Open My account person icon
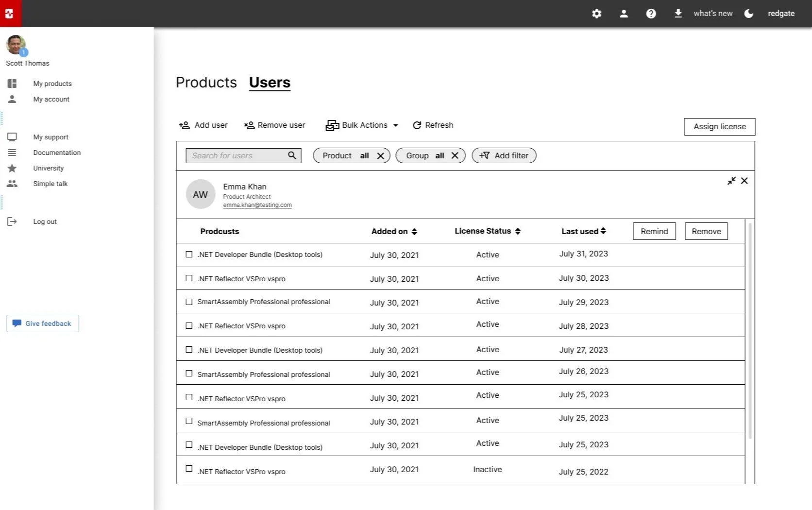The height and width of the screenshot is (510, 812). [12, 99]
